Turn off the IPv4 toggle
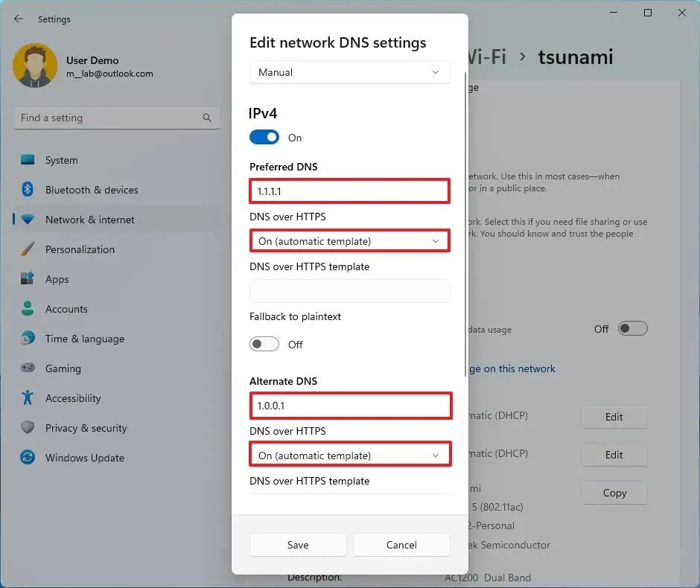The width and height of the screenshot is (700, 588). coord(264,137)
